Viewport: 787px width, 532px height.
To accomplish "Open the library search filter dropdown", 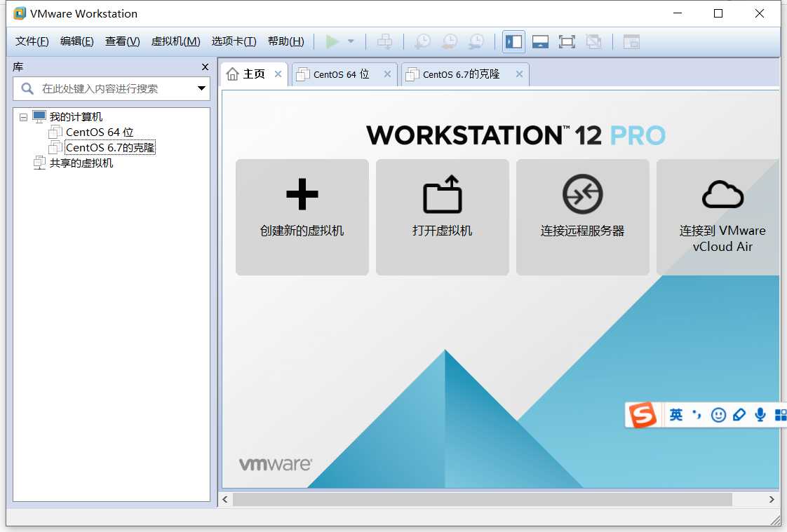I will [x=201, y=88].
